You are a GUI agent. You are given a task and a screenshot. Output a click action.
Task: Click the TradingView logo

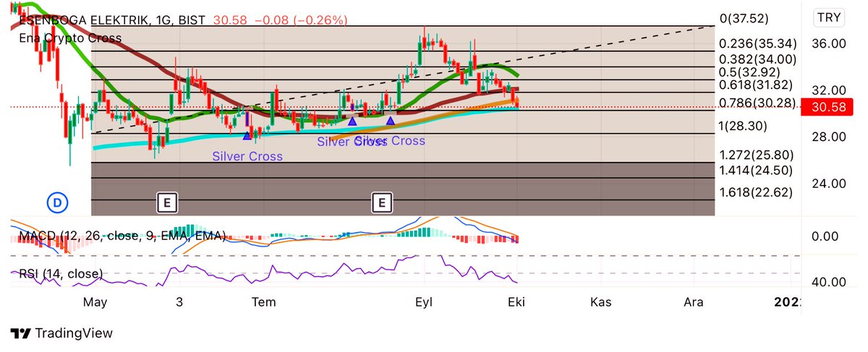[62, 333]
